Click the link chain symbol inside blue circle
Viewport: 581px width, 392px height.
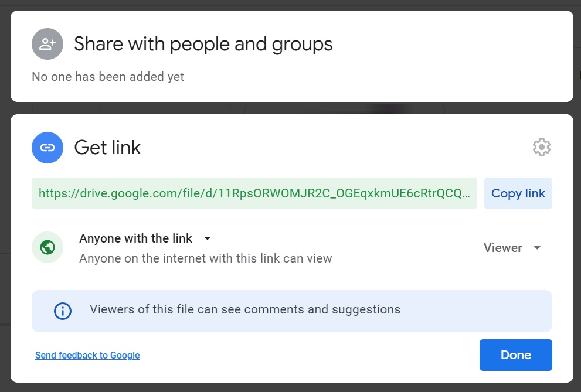coord(47,147)
